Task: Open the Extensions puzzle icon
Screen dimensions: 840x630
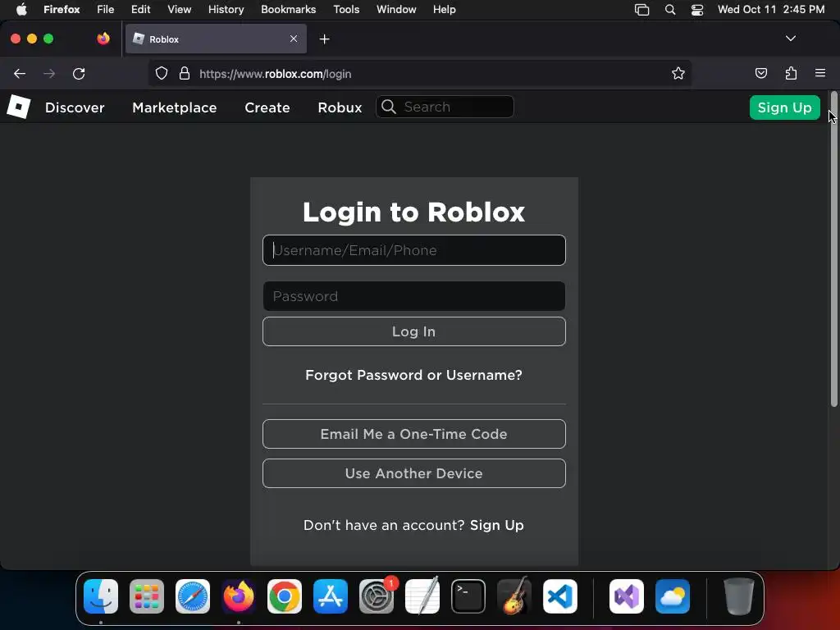Action: click(x=791, y=73)
